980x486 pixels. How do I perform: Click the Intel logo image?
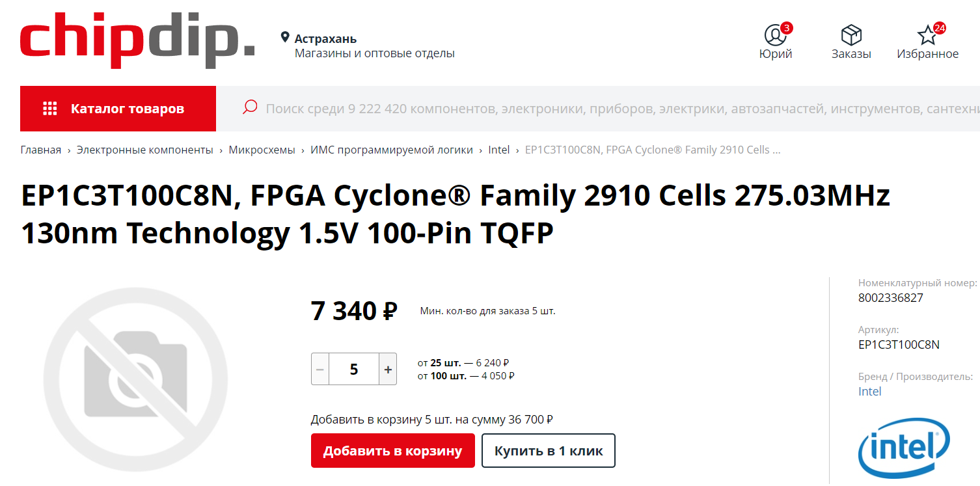pos(904,448)
